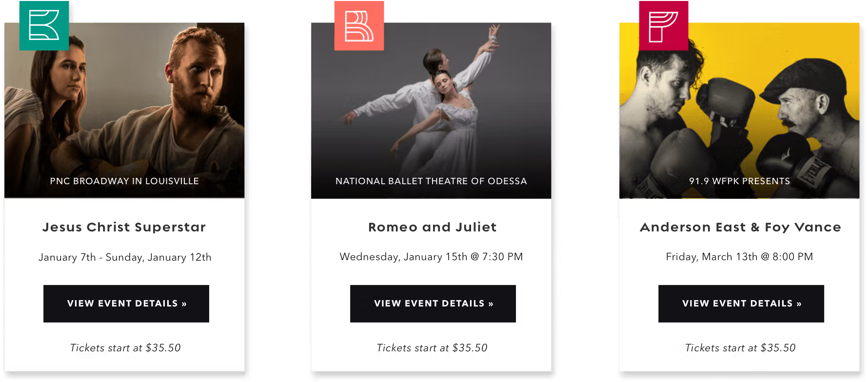Click the PNC Broadway in Louisville label
Screen dimensions: 868x382
(x=124, y=181)
